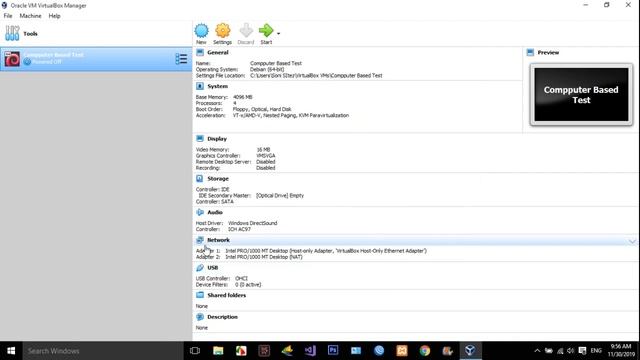This screenshot has width=640, height=360.
Task: Open the Start button's dropdown arrow
Action: point(278,33)
